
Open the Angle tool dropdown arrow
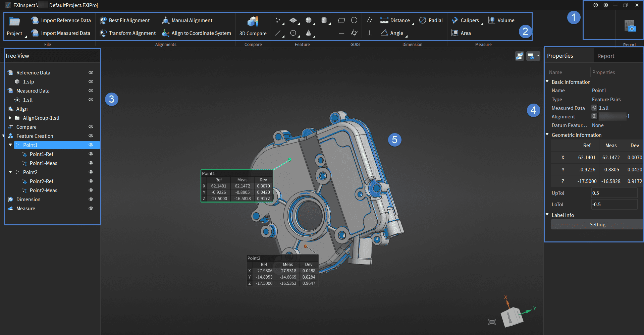tap(407, 36)
